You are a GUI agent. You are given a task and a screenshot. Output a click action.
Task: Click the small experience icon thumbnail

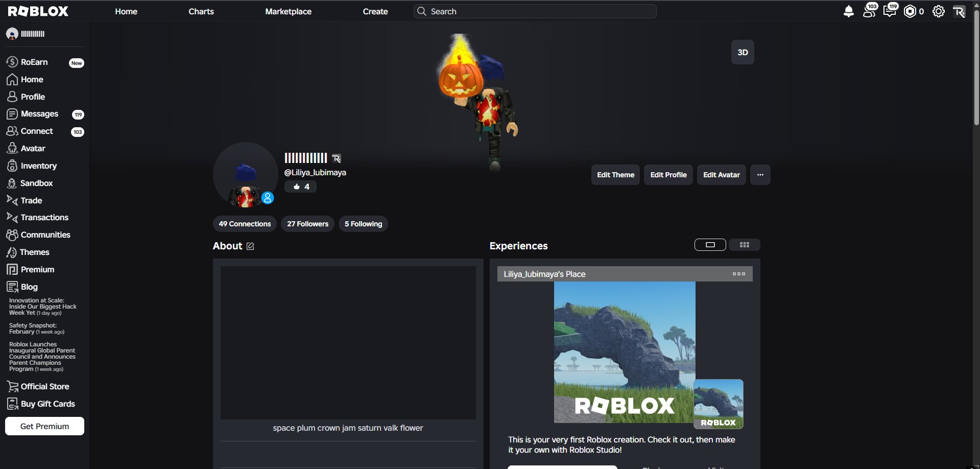(719, 404)
